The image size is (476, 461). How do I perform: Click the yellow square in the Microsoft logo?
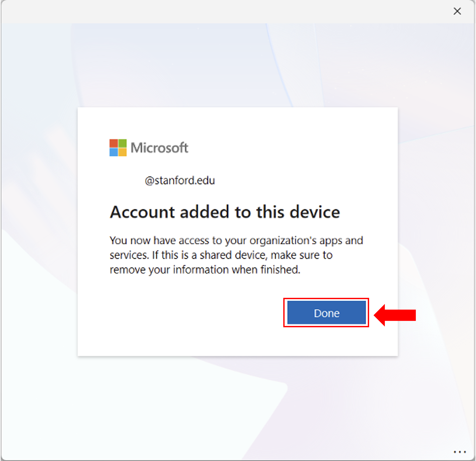123,152
